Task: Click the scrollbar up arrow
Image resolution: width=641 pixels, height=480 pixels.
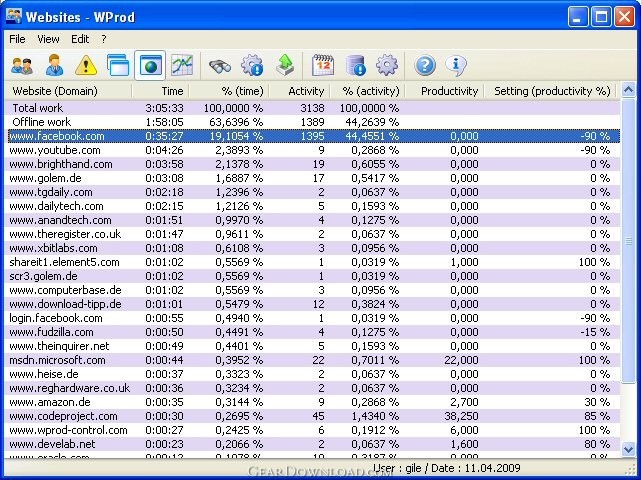Action: pyautogui.click(x=628, y=90)
